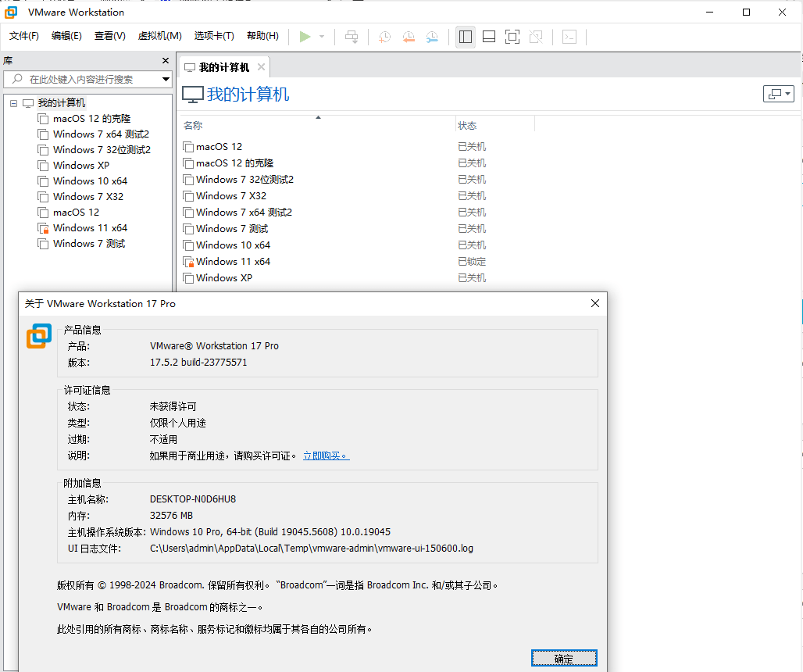
Task: Click the library search input field
Action: tap(82, 80)
